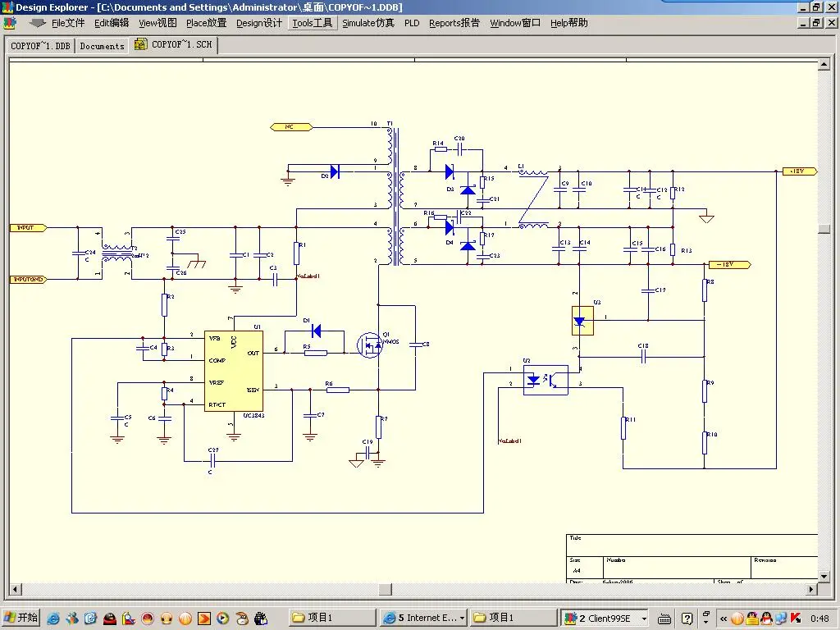Open the Simulate menu

click(x=368, y=23)
